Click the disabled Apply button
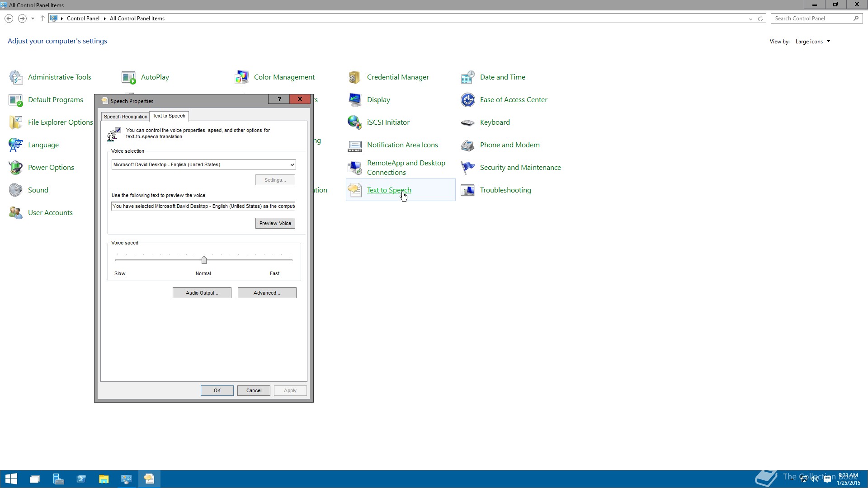 [290, 390]
